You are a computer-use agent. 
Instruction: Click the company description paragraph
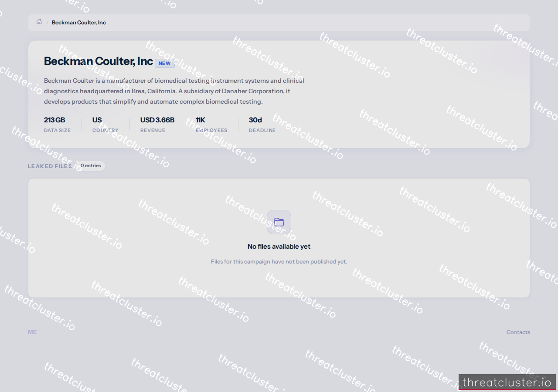point(174,91)
